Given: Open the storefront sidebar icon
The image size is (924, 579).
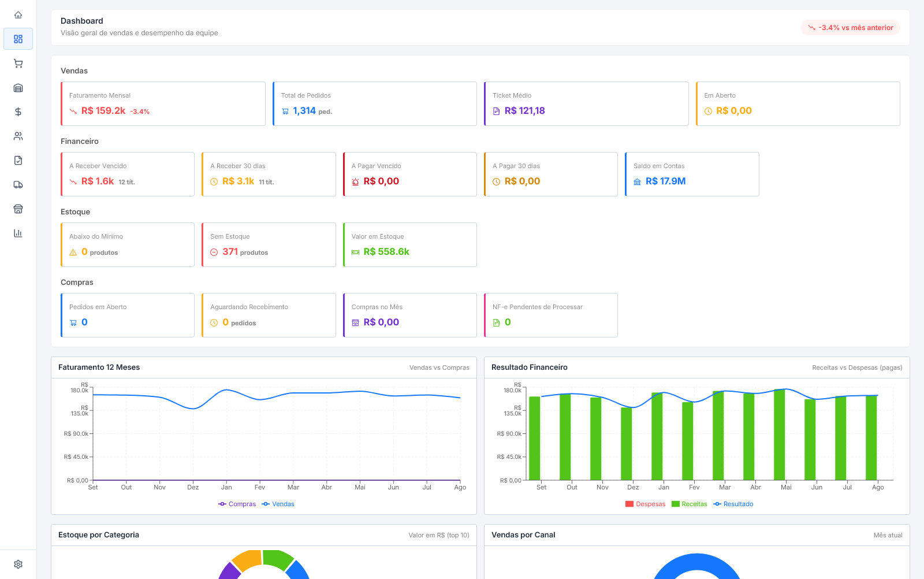Looking at the screenshot, I should (x=18, y=209).
